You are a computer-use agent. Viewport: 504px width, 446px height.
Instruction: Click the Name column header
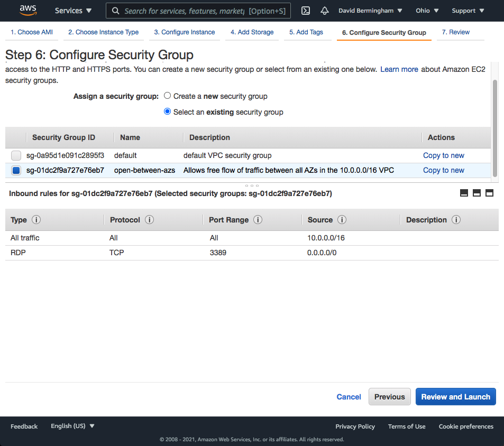(x=130, y=137)
